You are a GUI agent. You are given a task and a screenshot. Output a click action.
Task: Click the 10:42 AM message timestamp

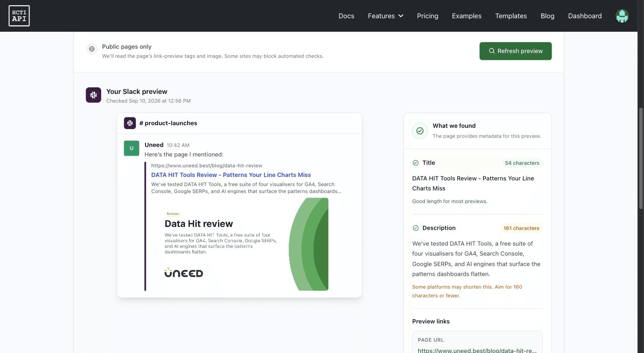coord(178,145)
